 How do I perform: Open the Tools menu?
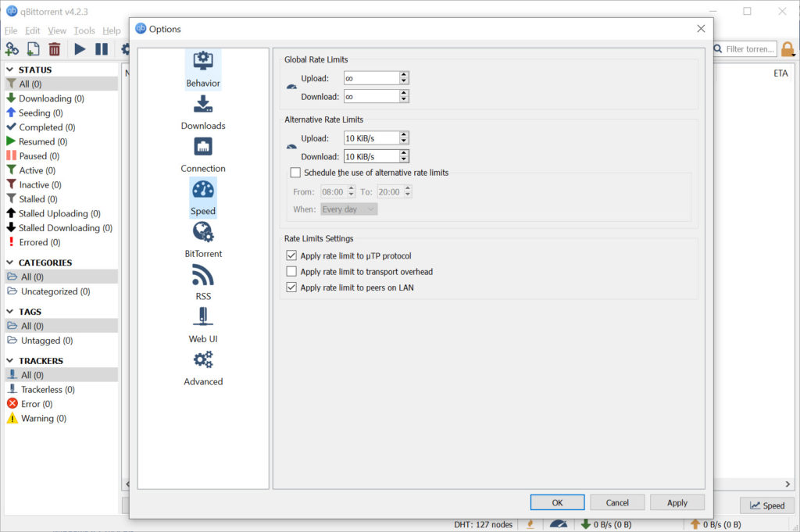pos(84,30)
